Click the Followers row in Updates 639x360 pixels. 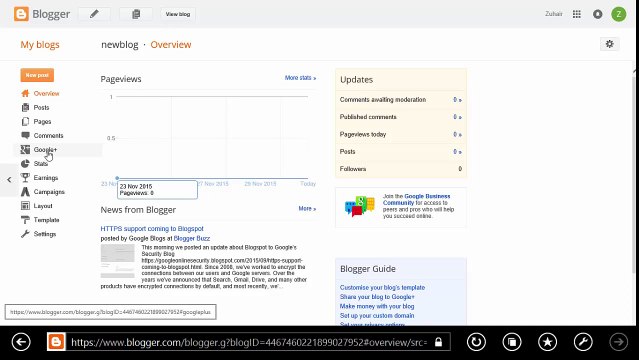pyautogui.click(x=401, y=169)
